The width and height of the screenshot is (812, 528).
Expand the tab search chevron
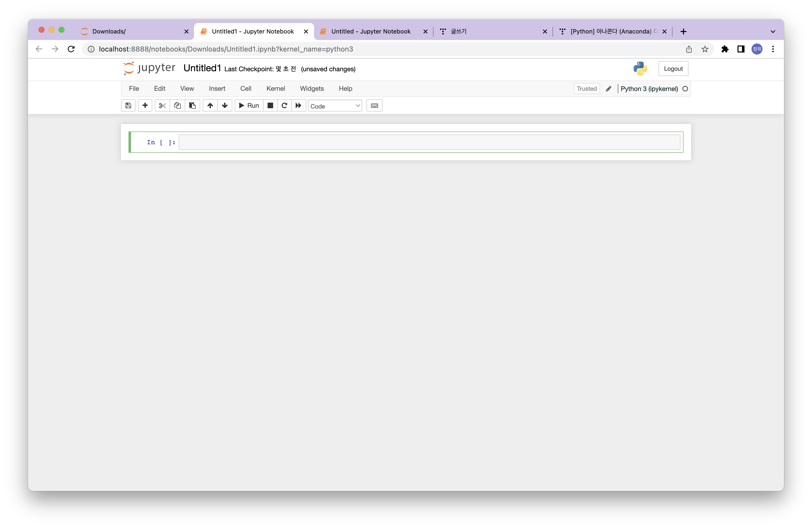click(773, 31)
